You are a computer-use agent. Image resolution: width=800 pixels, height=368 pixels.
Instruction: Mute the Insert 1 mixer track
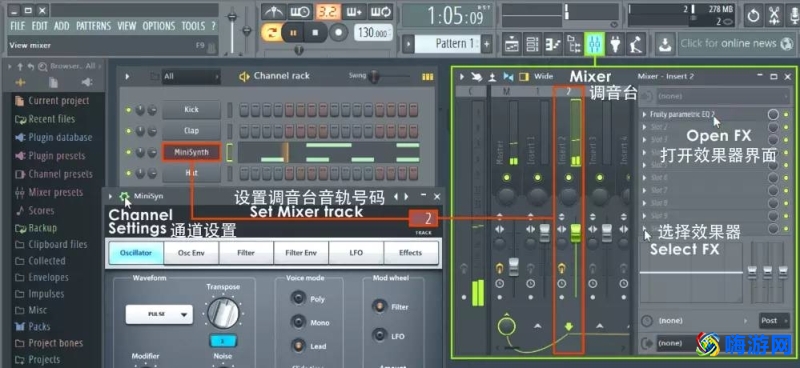tap(537, 178)
